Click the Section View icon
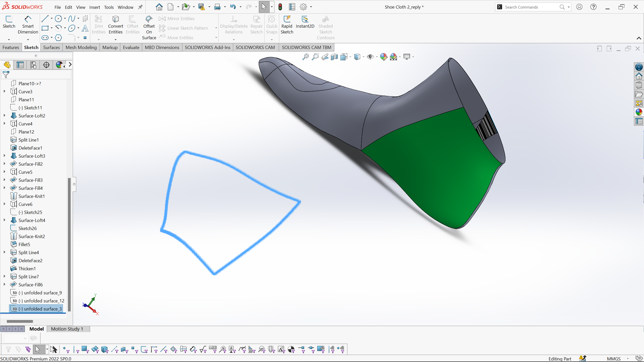Viewport: 644px width, 362px height. pos(334,57)
